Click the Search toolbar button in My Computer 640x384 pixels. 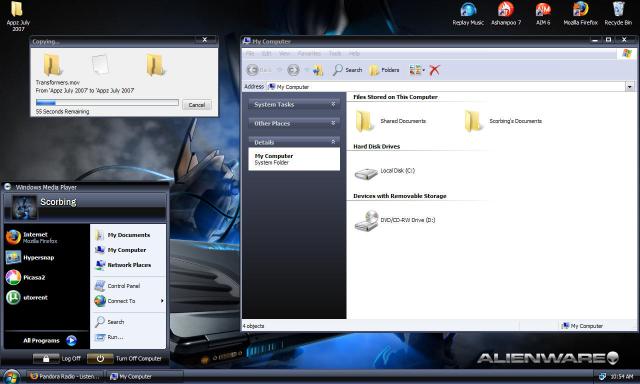347,70
